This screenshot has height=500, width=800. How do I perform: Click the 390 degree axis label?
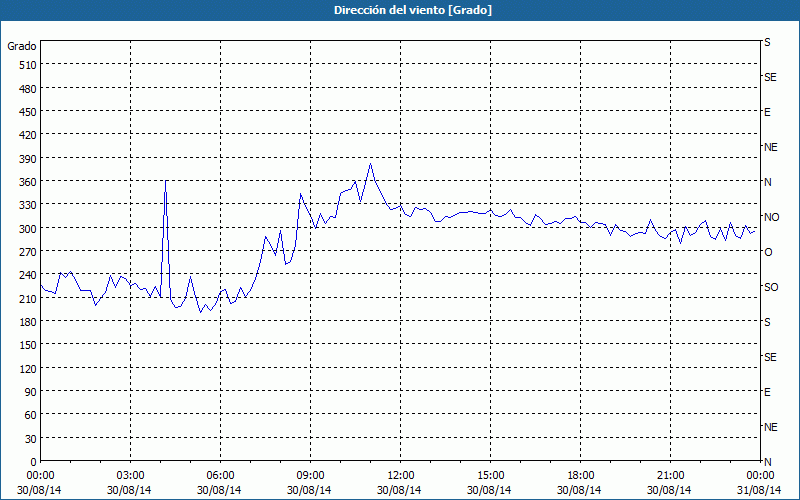click(x=29, y=159)
